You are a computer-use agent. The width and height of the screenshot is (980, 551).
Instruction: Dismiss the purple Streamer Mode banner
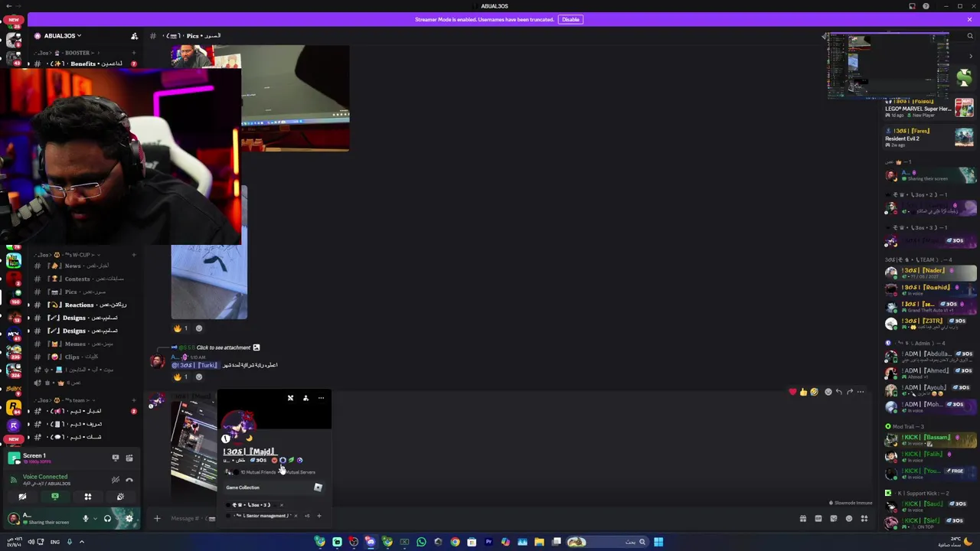[x=969, y=19]
